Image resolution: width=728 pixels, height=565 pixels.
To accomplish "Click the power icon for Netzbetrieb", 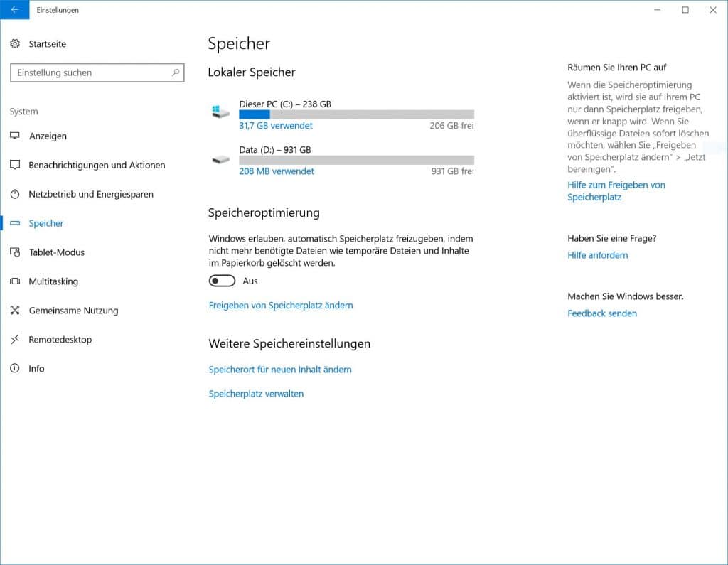I will pos(15,194).
